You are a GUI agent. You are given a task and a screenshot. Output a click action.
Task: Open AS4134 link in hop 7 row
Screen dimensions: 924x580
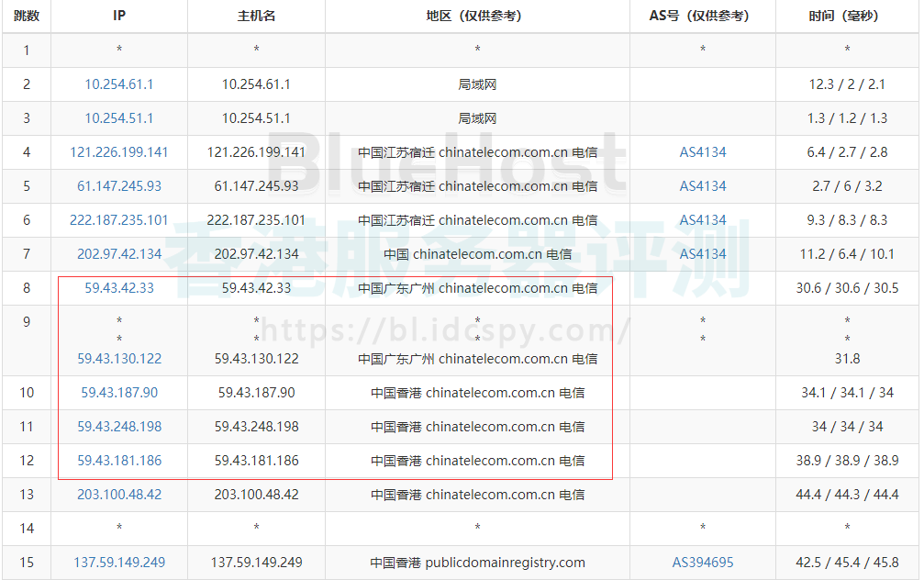(703, 254)
